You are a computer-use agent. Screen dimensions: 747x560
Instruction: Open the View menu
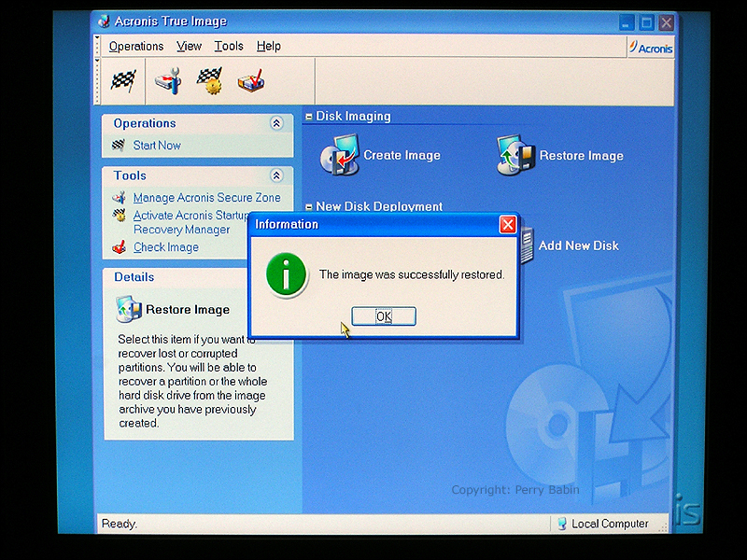click(190, 46)
